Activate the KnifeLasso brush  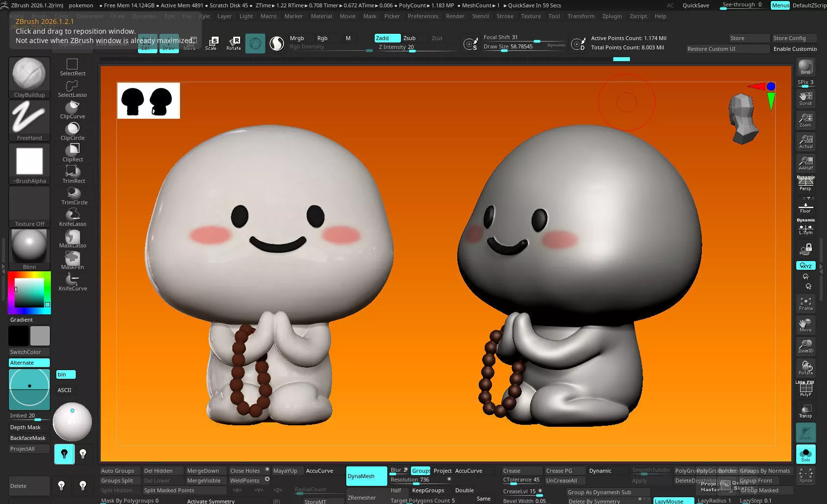[72, 218]
